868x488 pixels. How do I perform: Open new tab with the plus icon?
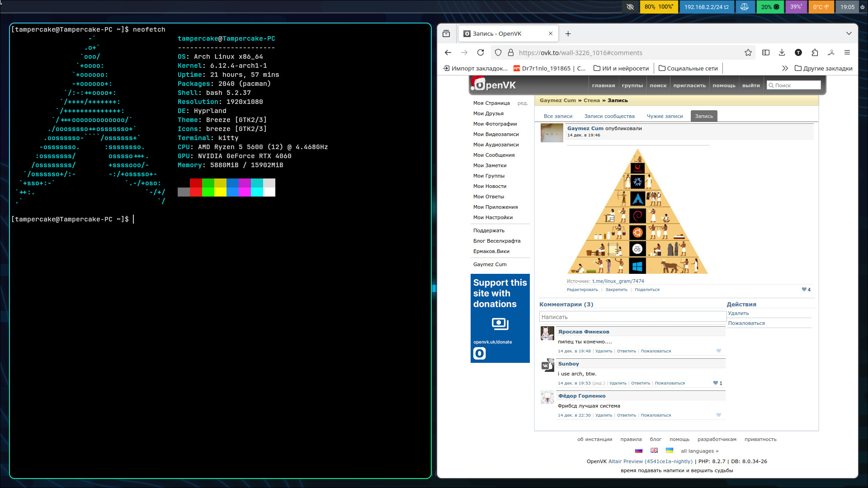pos(568,33)
